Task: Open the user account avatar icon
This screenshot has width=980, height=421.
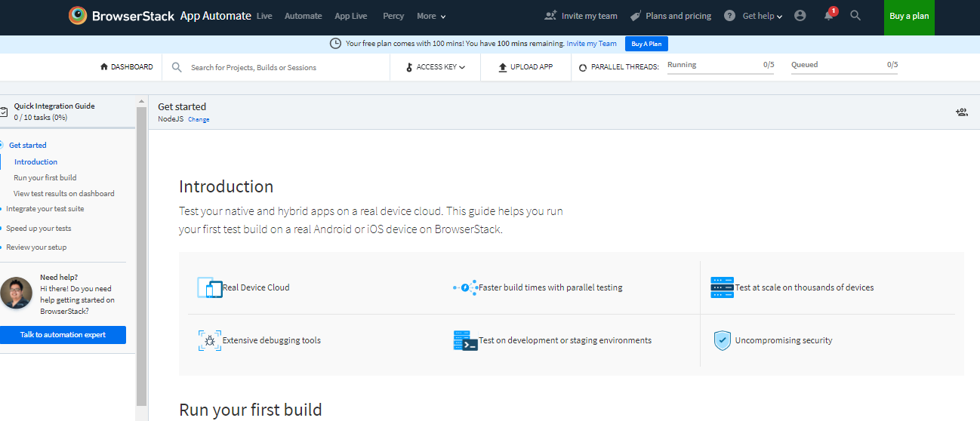Action: pos(800,16)
